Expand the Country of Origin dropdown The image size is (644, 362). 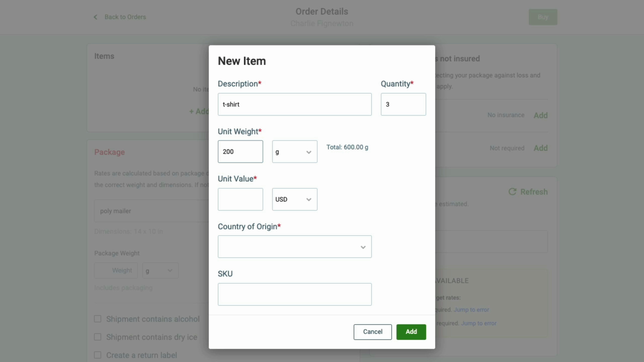(x=294, y=247)
